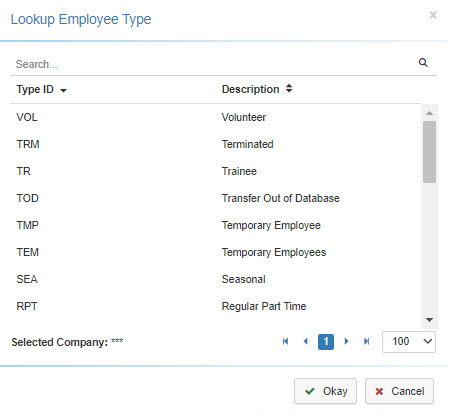
Task: Click the scrollbar down arrow
Action: tap(429, 320)
